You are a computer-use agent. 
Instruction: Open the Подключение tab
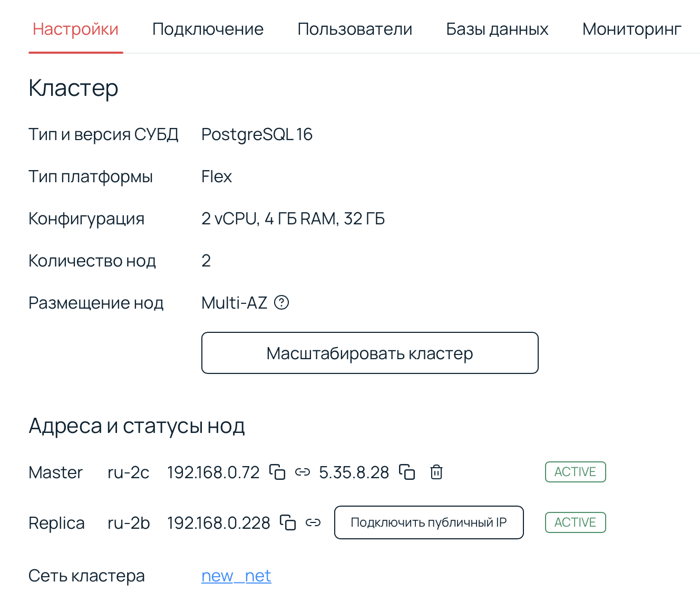coord(208,29)
